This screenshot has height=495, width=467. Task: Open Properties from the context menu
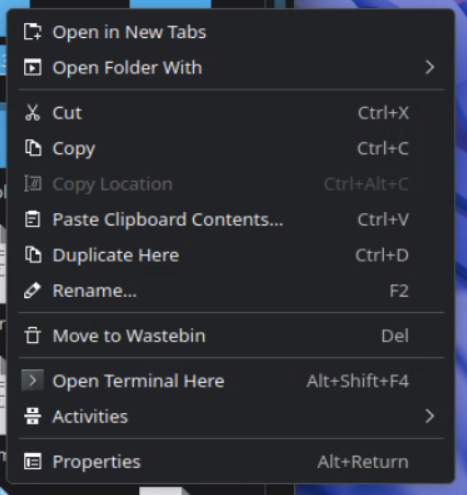[231, 462]
